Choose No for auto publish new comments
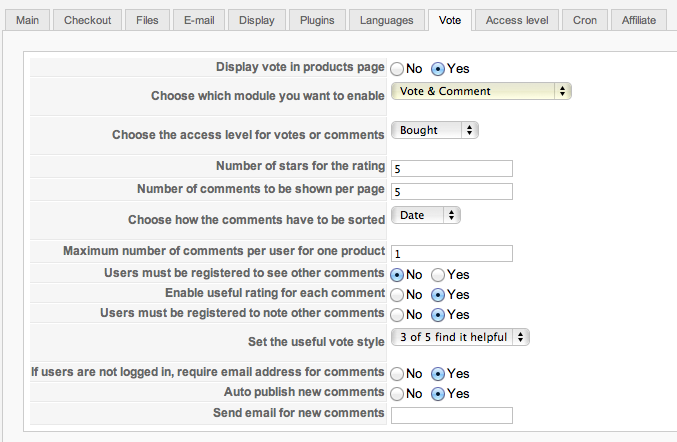This screenshot has height=442, width=677. [x=398, y=394]
